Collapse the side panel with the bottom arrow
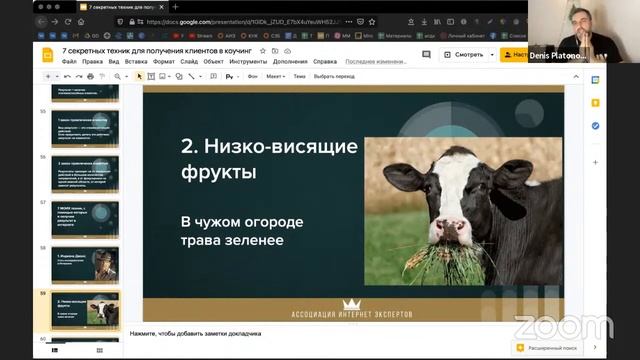This screenshot has height=360, width=640. (x=595, y=347)
